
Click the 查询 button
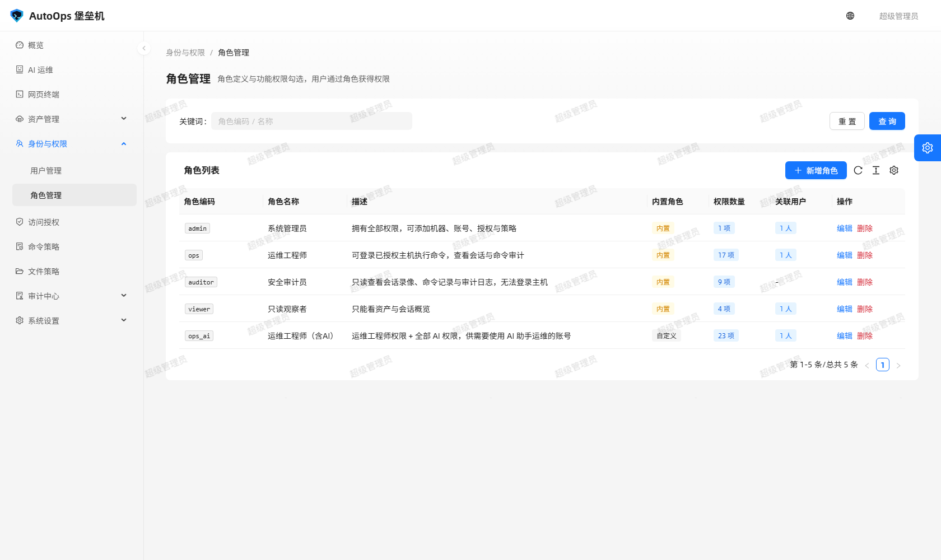887,121
